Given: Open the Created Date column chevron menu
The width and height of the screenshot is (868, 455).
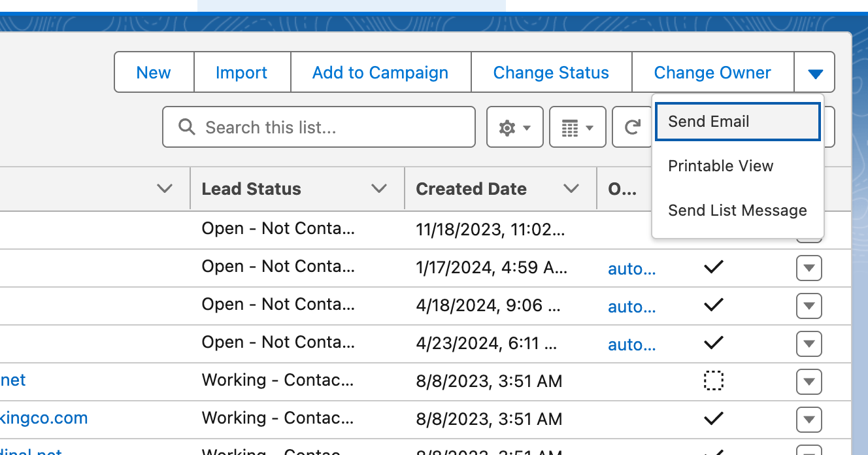Looking at the screenshot, I should point(571,189).
